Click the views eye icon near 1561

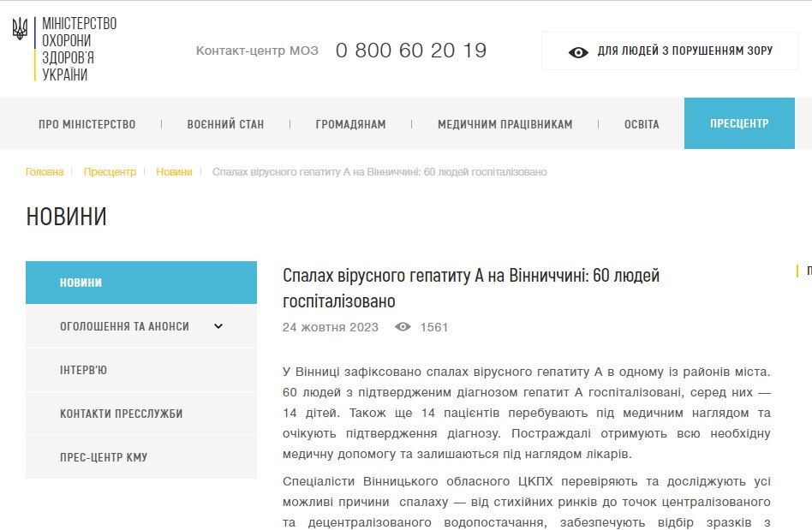(403, 327)
